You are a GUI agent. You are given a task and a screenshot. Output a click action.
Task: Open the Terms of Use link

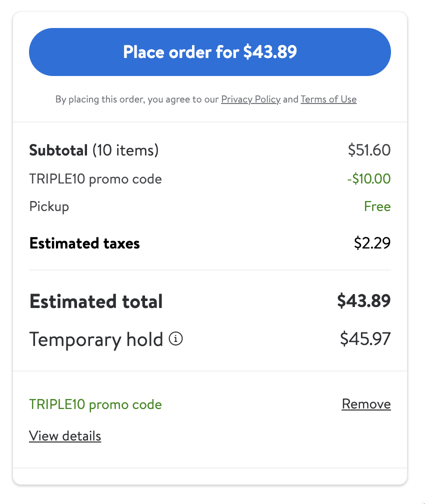coord(328,99)
